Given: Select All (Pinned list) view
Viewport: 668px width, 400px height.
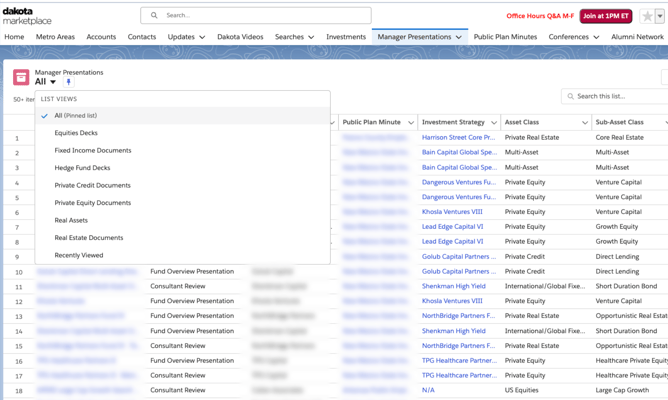Looking at the screenshot, I should pyautogui.click(x=182, y=115).
